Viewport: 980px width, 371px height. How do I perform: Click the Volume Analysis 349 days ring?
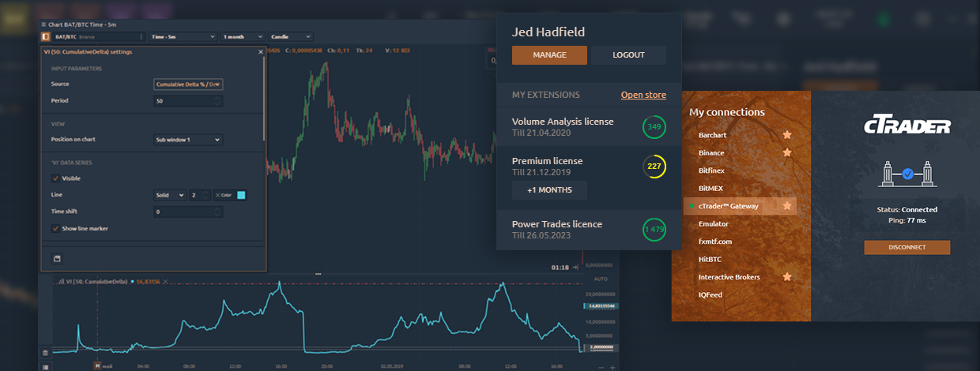654,126
